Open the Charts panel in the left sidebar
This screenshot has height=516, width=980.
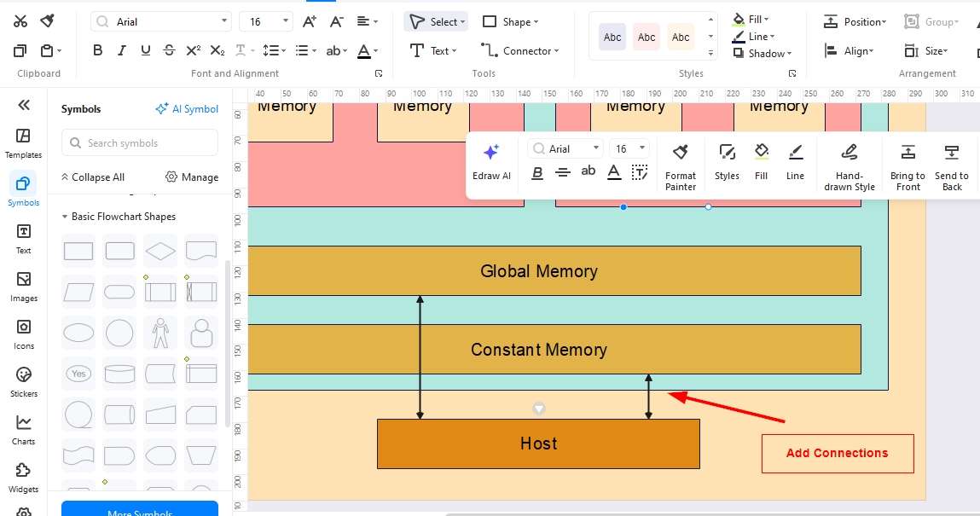tap(23, 428)
